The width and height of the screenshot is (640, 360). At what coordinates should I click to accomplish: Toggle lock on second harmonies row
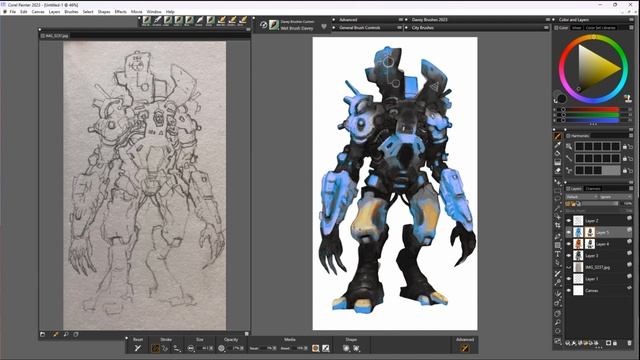(624, 158)
